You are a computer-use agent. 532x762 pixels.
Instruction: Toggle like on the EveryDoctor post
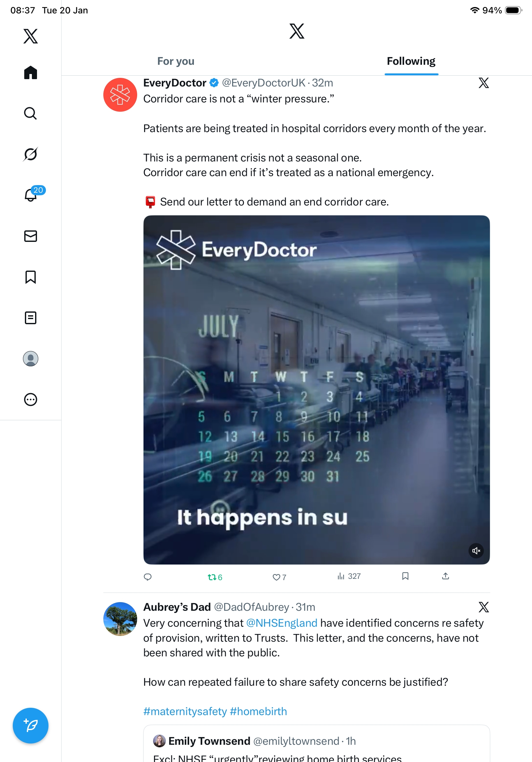pyautogui.click(x=279, y=577)
